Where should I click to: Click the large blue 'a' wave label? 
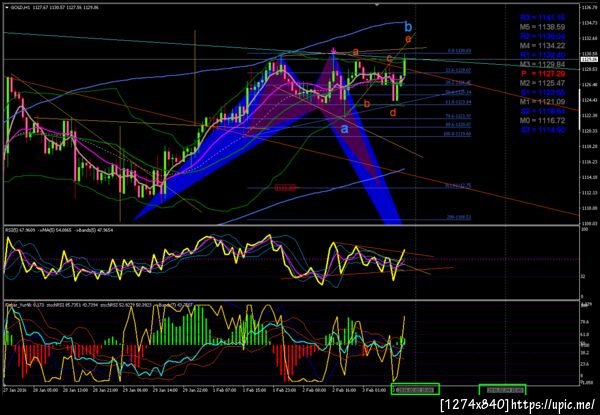[344, 129]
